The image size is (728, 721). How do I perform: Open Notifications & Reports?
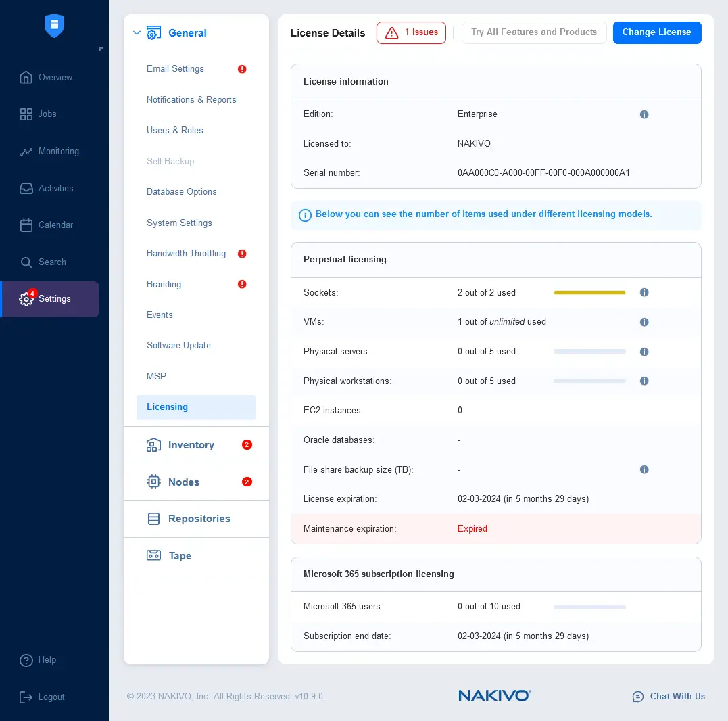pyautogui.click(x=191, y=100)
